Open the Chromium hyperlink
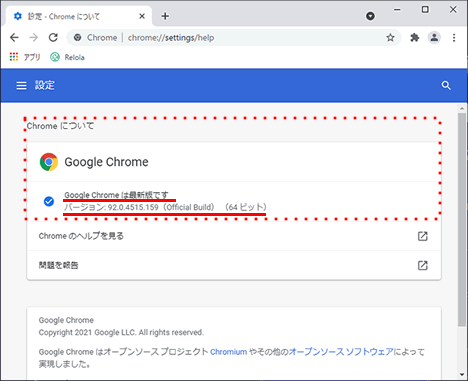Image resolution: width=468 pixels, height=381 pixels. (229, 352)
